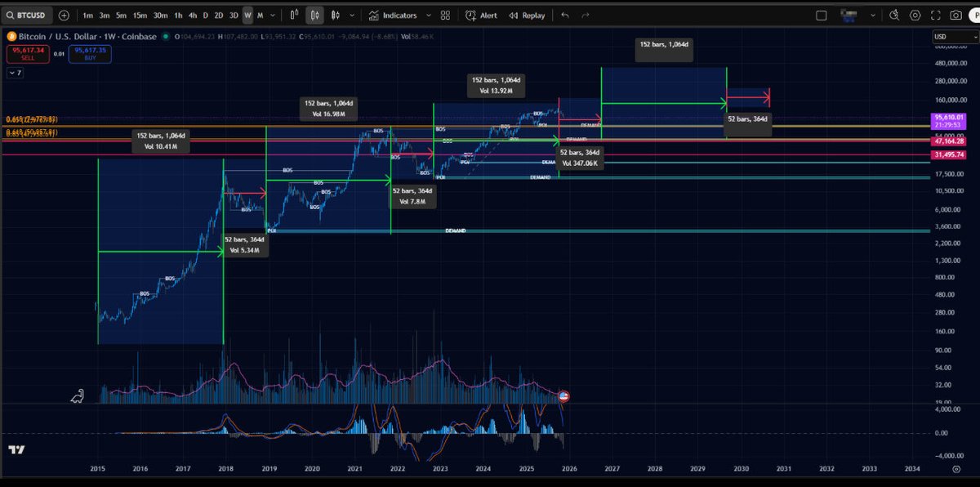Click the Publish button
Image resolution: width=980 pixels, height=487 pixels.
[974, 16]
